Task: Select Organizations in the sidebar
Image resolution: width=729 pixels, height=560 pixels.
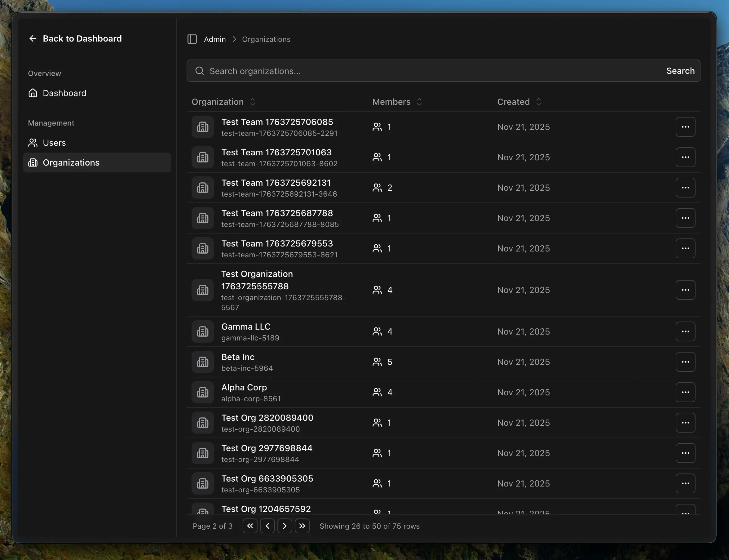Action: point(71,162)
